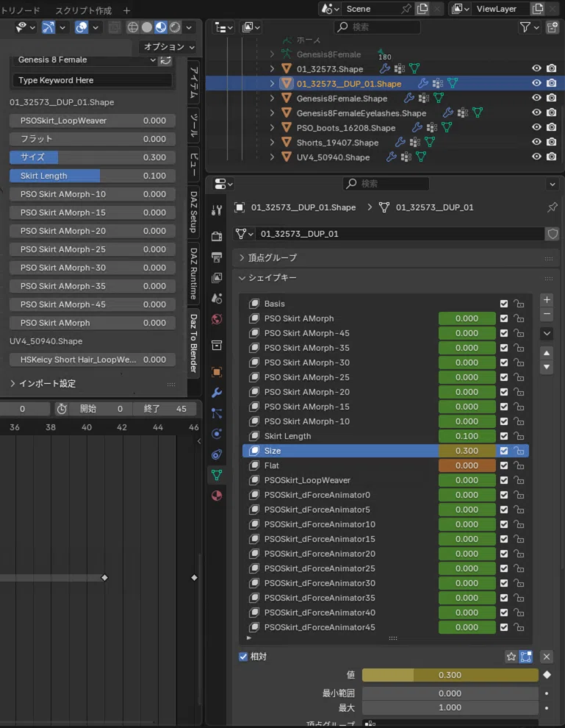Open the Tool properties tab icon
The height and width of the screenshot is (728, 565).
point(217,210)
